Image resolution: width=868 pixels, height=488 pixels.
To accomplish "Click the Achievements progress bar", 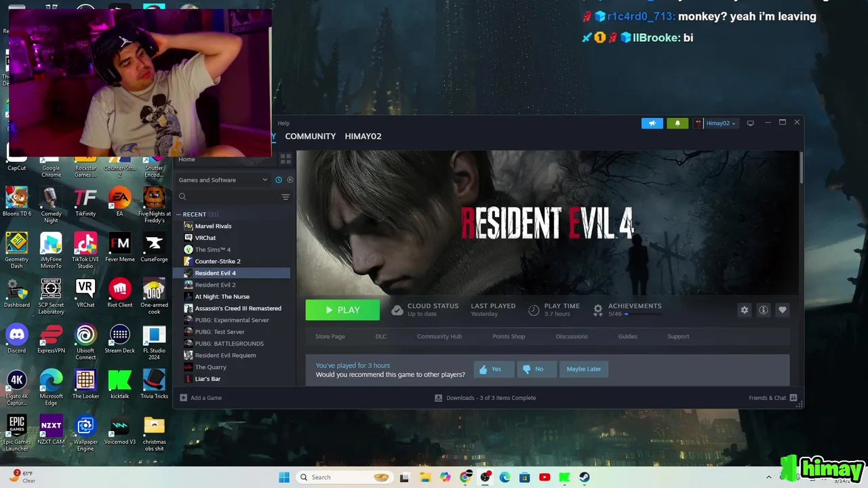I will pos(643,314).
